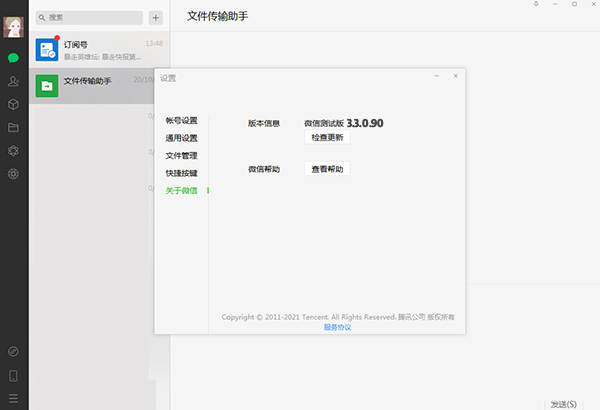Open the Files folder icon in sidebar
The width and height of the screenshot is (600, 410).
14,128
